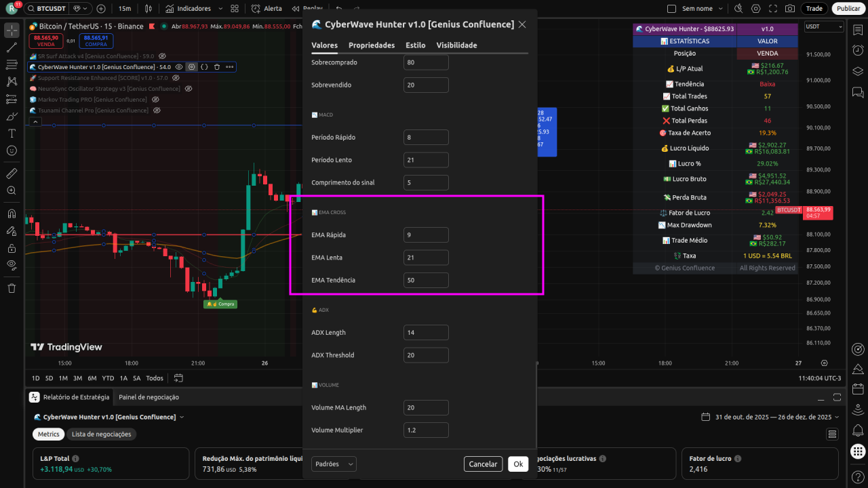Switch to the Visibilidade tab

tap(456, 45)
